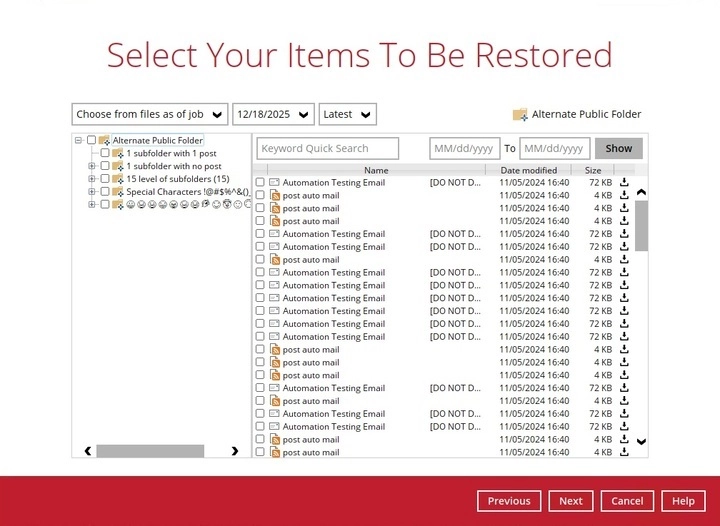Open the Latest dropdown
This screenshot has width=720, height=526.
(x=348, y=114)
